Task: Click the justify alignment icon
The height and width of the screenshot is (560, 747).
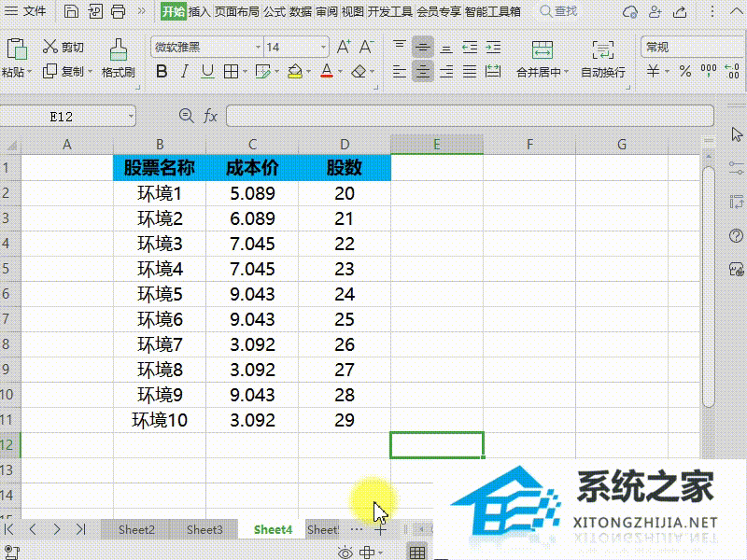Action: click(470, 72)
